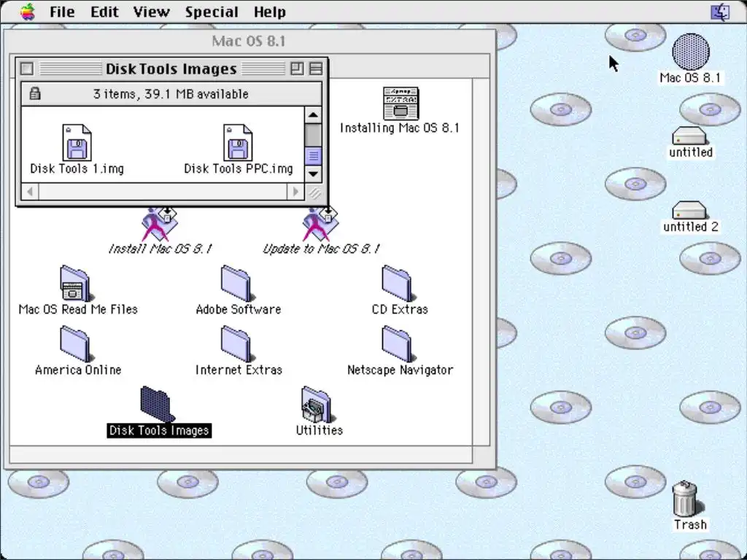Click the Disk Tools Images folder label
The height and width of the screenshot is (560, 747).
159,430
